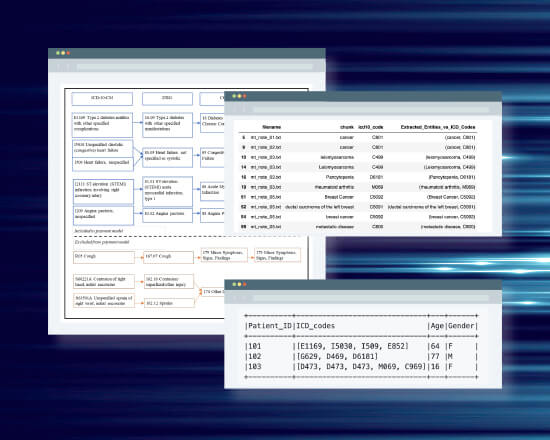Click the address bar of the Patient_ID table window
The width and height of the screenshot is (550, 440).
pyautogui.click(x=371, y=298)
